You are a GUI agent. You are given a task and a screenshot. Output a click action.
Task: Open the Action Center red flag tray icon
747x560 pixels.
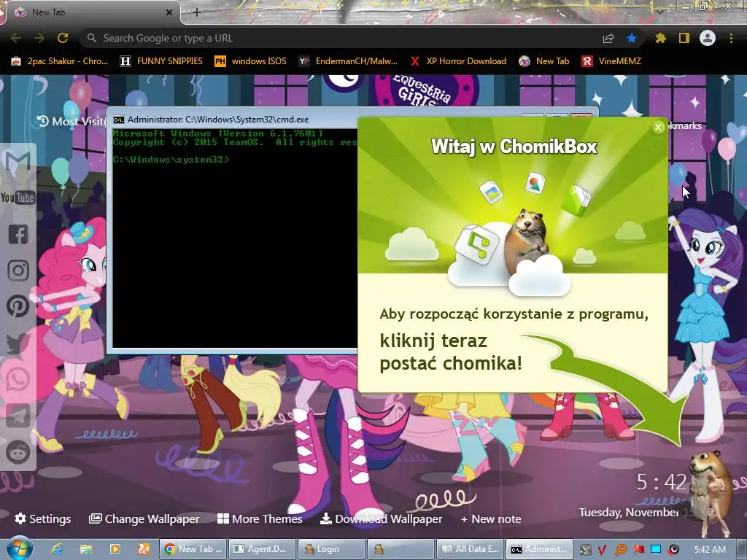(x=638, y=550)
